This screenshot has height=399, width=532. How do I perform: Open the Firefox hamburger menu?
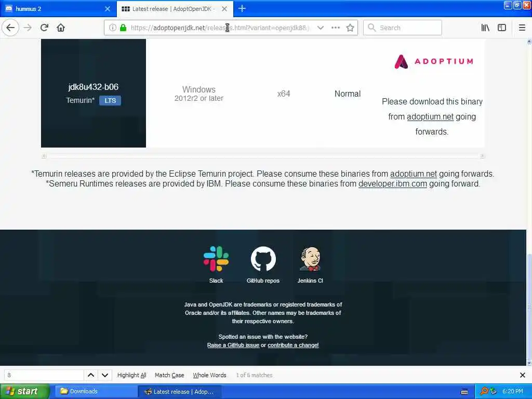click(x=522, y=28)
